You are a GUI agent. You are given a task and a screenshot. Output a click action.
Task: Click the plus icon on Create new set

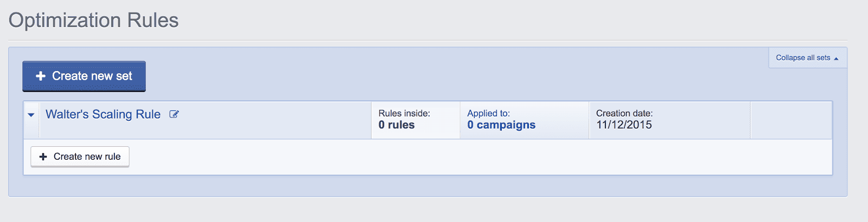coord(41,76)
